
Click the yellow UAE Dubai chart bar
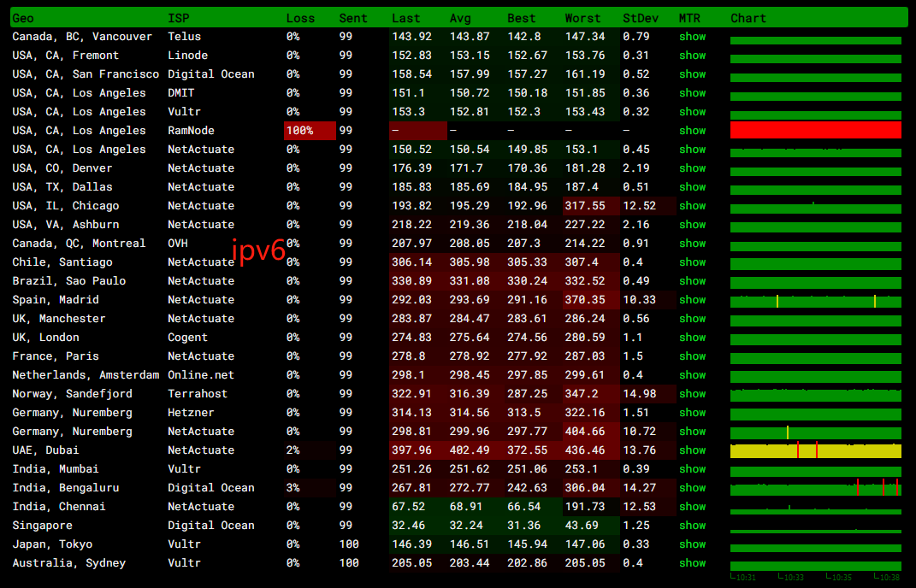point(816,450)
